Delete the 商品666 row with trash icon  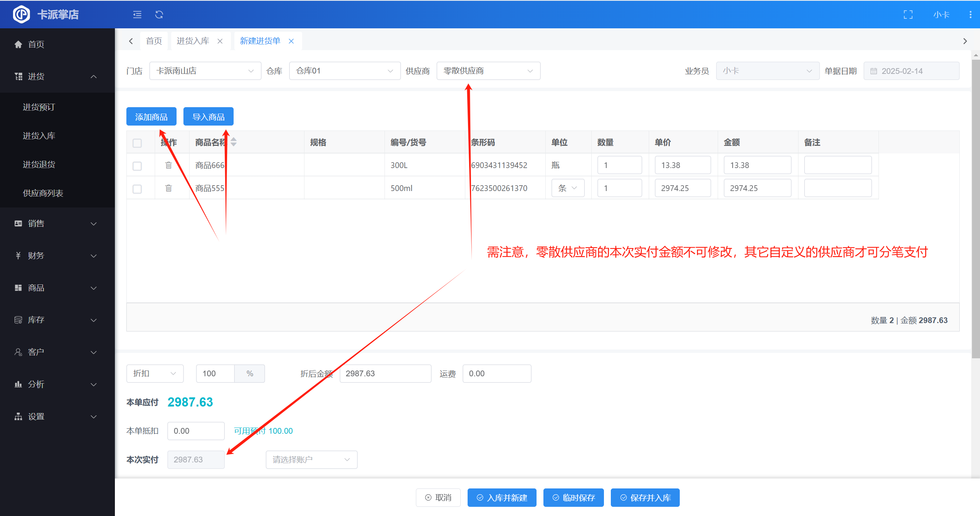169,165
